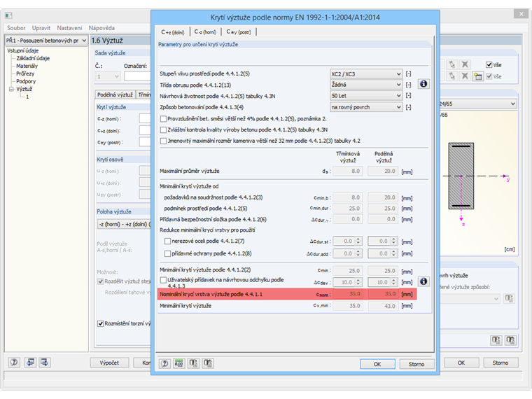Enable přídavné ochrany podle 4.4.1.2(8) checkbox
The image size is (532, 399).
pyautogui.click(x=167, y=253)
